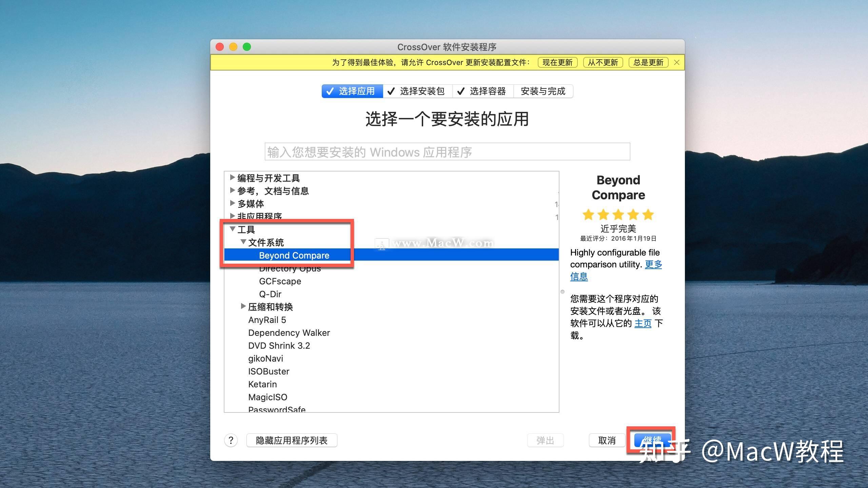The width and height of the screenshot is (868, 488).
Task: Click the Windows application search field
Action: 446,152
